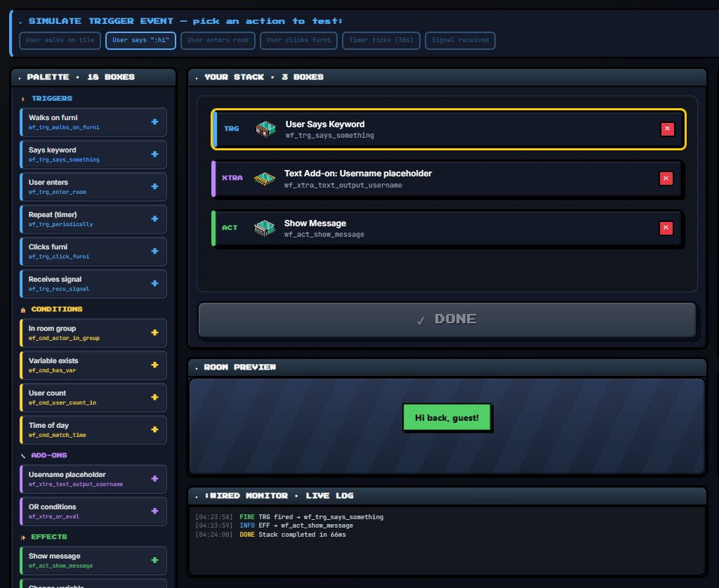Image resolution: width=719 pixels, height=588 pixels.
Task: Add the Username placeholder add-on
Action: [x=154, y=479]
